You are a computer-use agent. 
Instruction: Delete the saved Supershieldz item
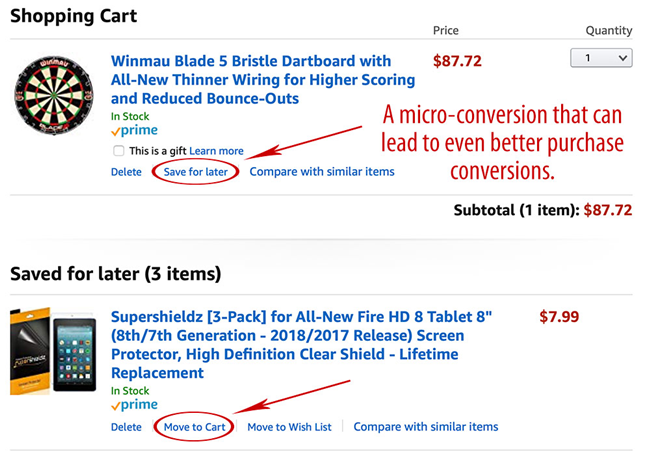[126, 427]
